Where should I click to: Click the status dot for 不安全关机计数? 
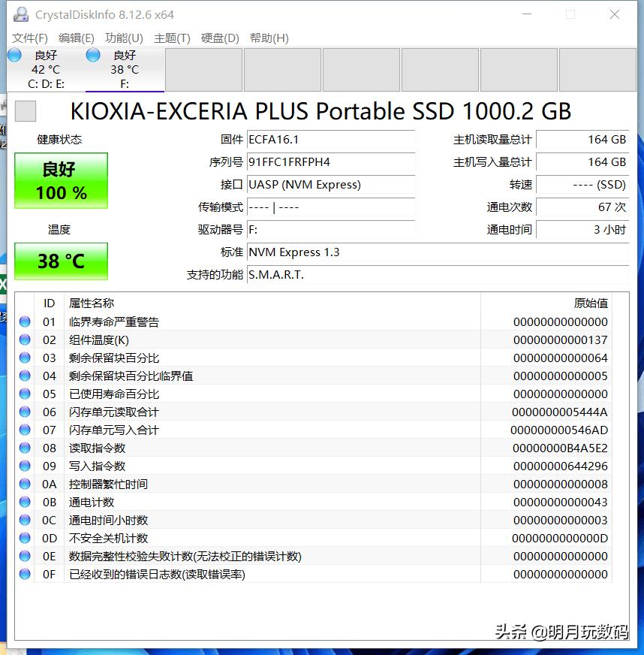coord(25,538)
